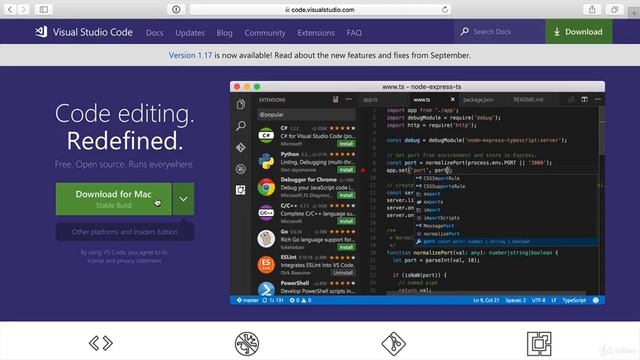Click the Search Docs field
The image size is (640, 360).
point(500,31)
